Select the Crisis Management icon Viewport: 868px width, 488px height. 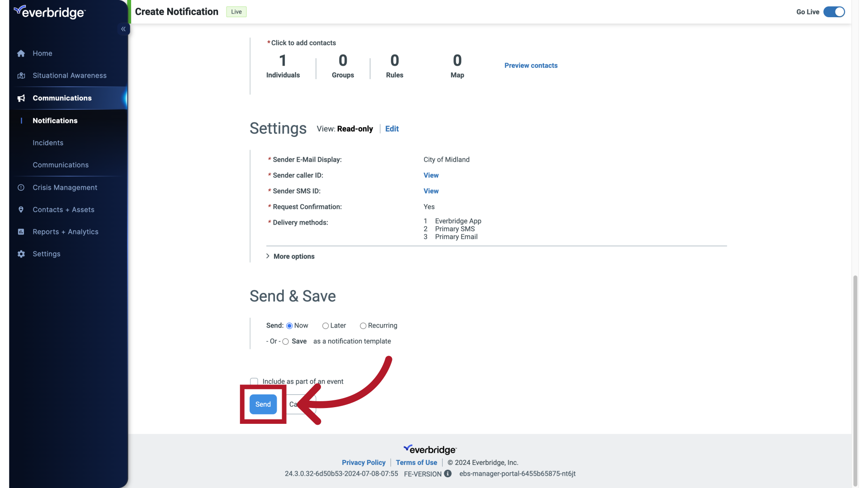[x=21, y=187]
